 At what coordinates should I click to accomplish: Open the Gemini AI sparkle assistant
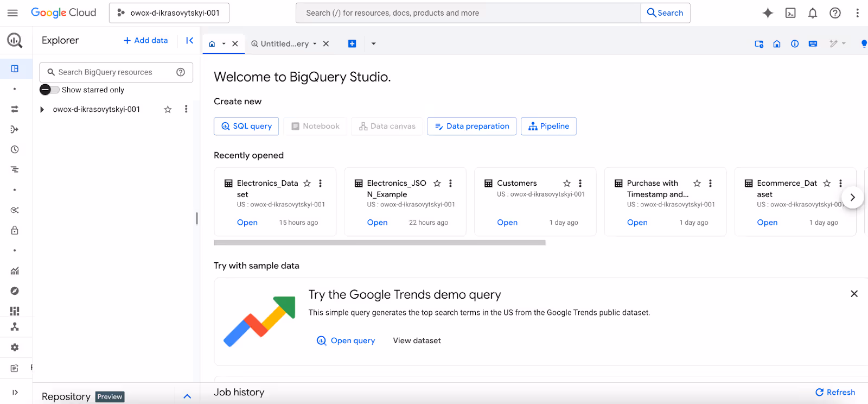pyautogui.click(x=768, y=13)
